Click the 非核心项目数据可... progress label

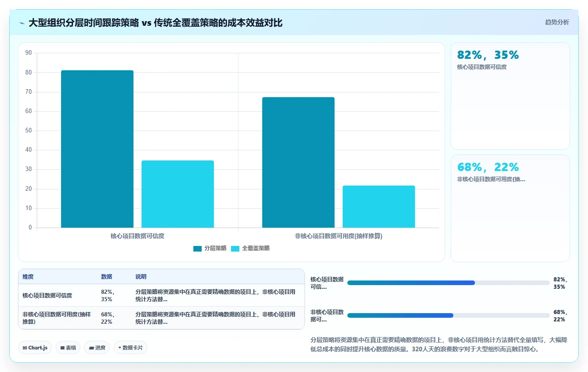[x=327, y=315]
